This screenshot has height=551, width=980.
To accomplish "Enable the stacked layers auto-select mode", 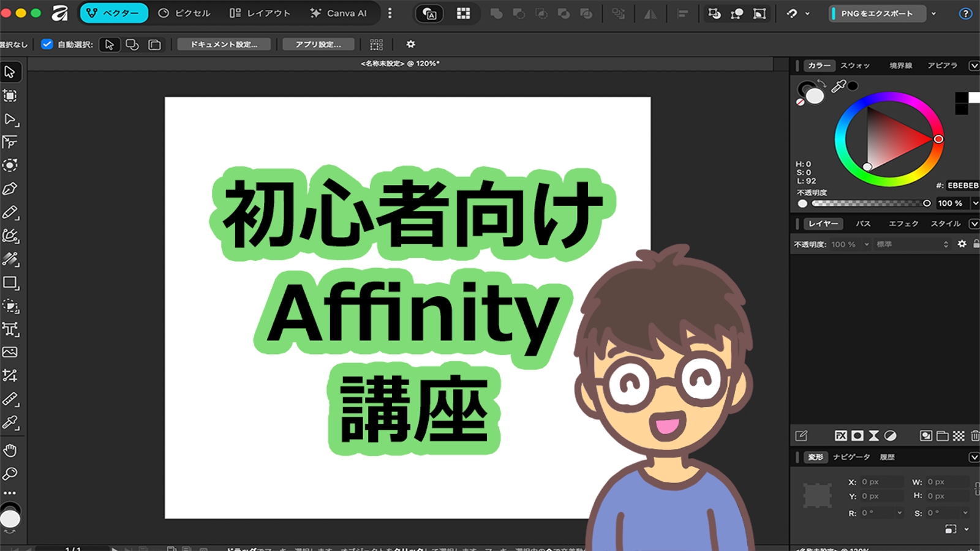I will pos(154,44).
